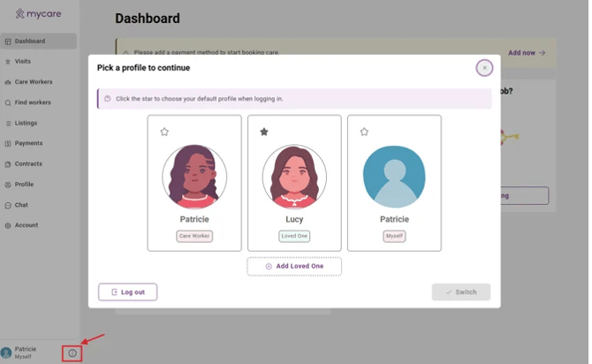Open the Visits sidebar item
592x364 pixels.
pos(8,62)
